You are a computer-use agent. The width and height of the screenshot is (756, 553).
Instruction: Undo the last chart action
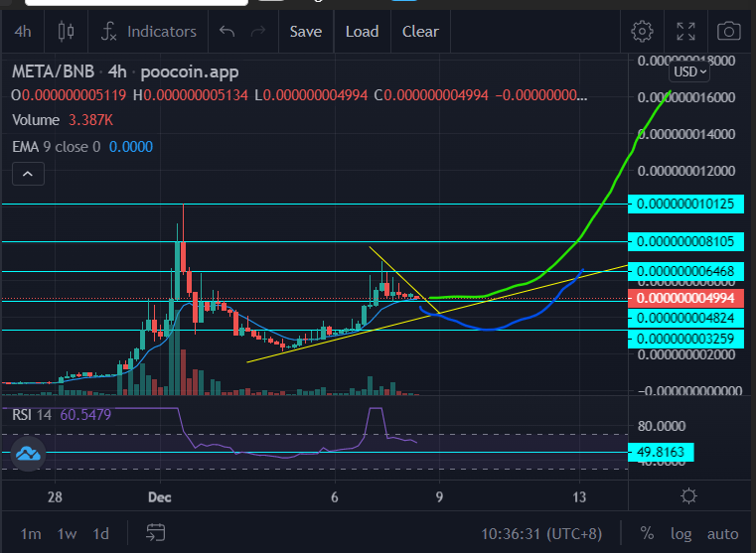click(x=227, y=32)
